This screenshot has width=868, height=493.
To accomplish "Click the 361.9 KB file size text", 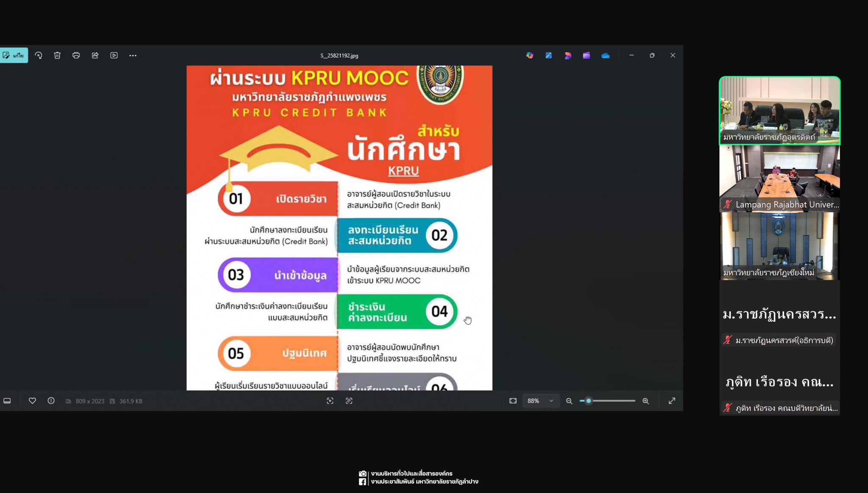I will pos(131,401).
